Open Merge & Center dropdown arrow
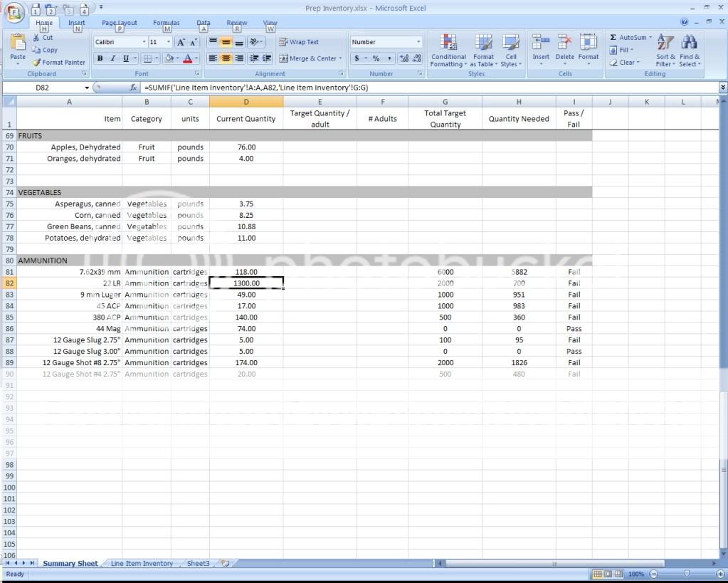Screen dimensions: 728x583 point(340,58)
